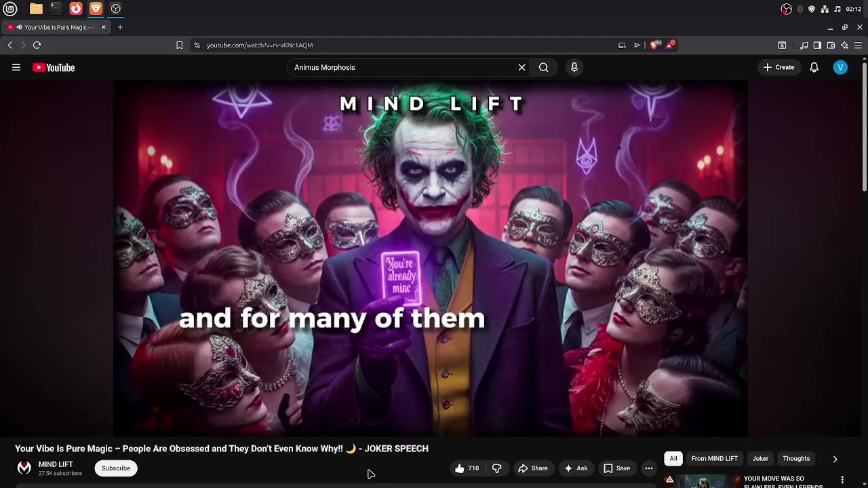Image resolution: width=868 pixels, height=488 pixels.
Task: Open the Files folder launcher in the panel
Action: click(x=36, y=9)
